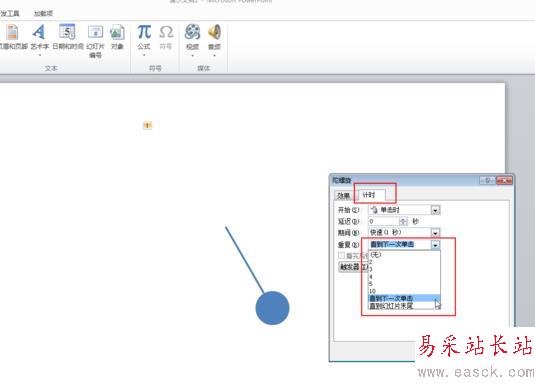Screen dimensions: 535x387
Task: Click the Triggers (触发器) button
Action: [353, 267]
